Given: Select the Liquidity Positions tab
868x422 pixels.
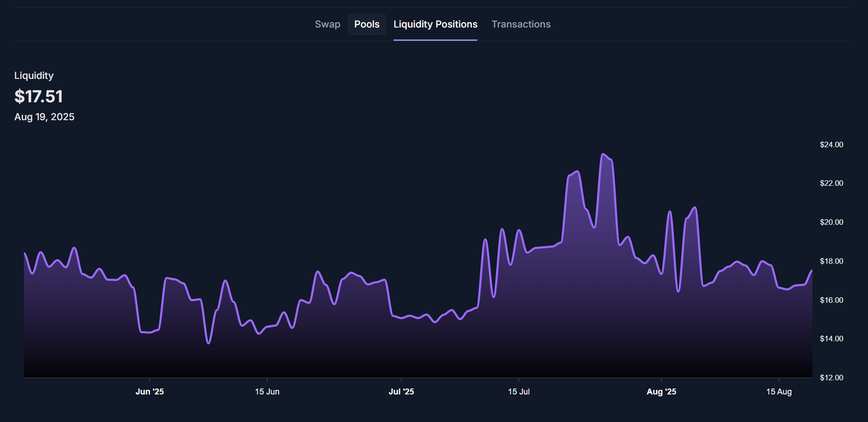Looking at the screenshot, I should (435, 24).
